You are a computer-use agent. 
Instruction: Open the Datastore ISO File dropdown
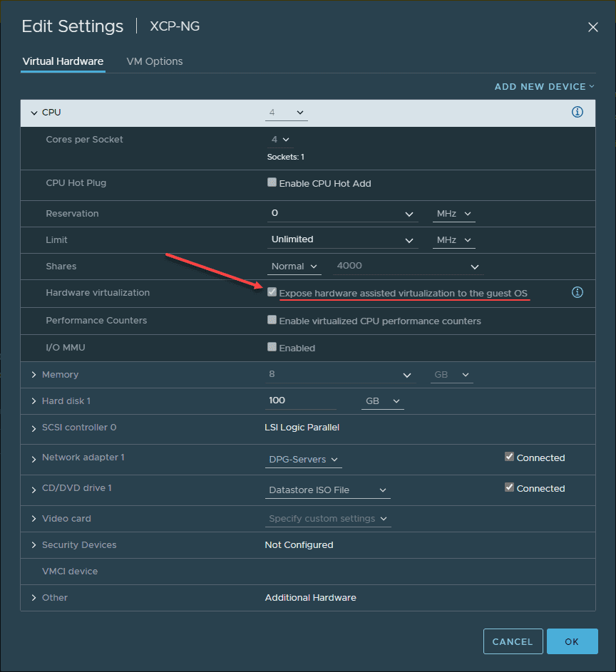coord(327,490)
